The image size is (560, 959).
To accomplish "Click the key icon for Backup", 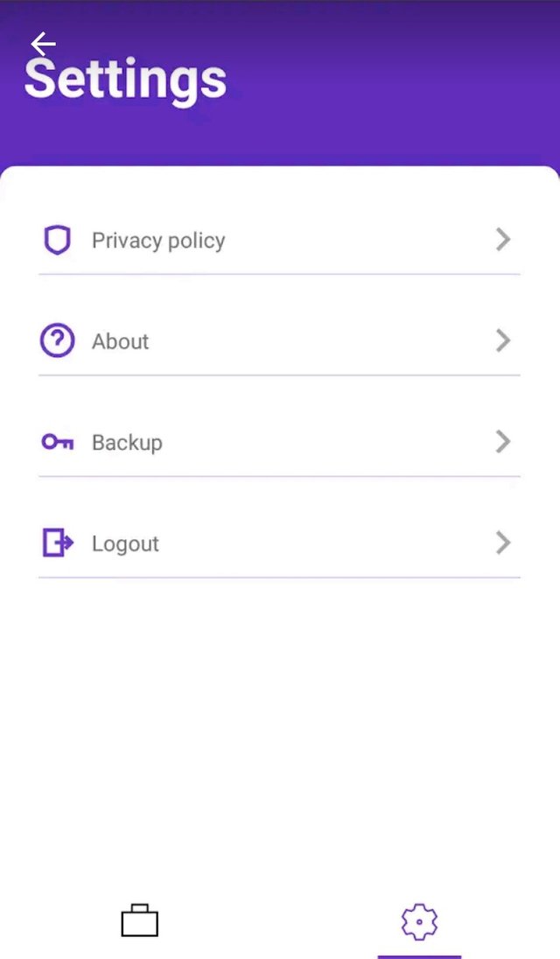I will tap(58, 442).
